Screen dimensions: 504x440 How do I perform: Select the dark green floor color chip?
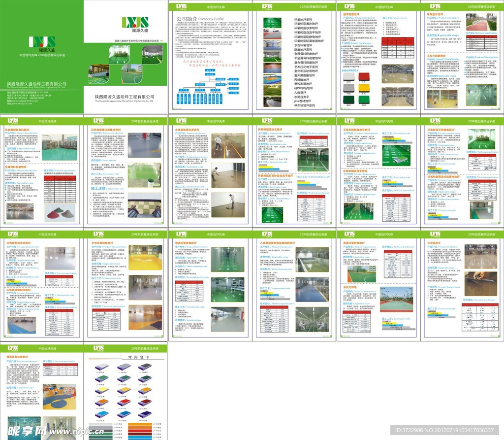(348, 100)
